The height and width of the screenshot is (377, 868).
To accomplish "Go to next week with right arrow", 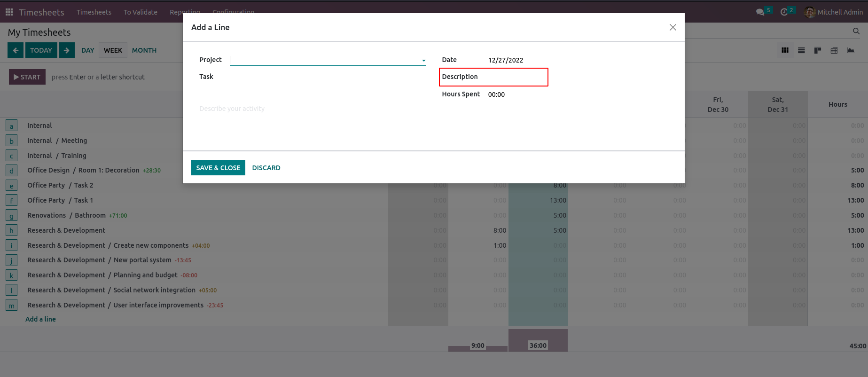I will tap(67, 50).
